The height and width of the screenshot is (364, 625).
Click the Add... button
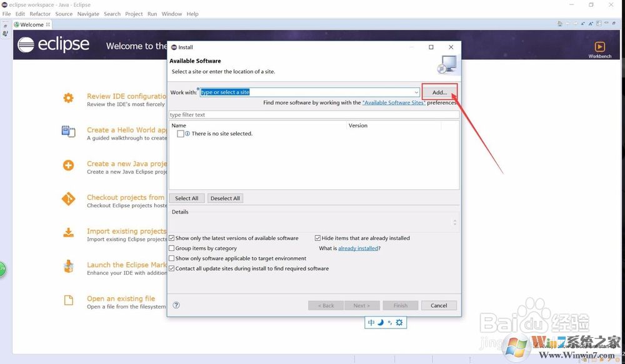439,92
